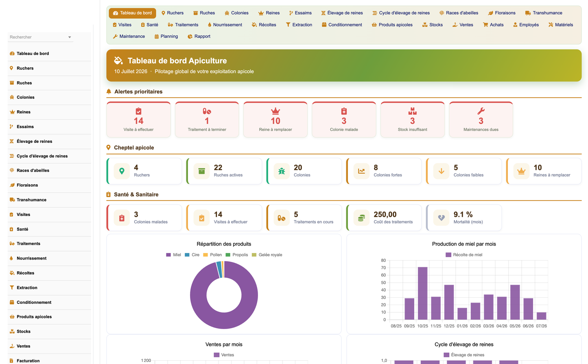Open Récoltes in the sidebar

(x=49, y=273)
